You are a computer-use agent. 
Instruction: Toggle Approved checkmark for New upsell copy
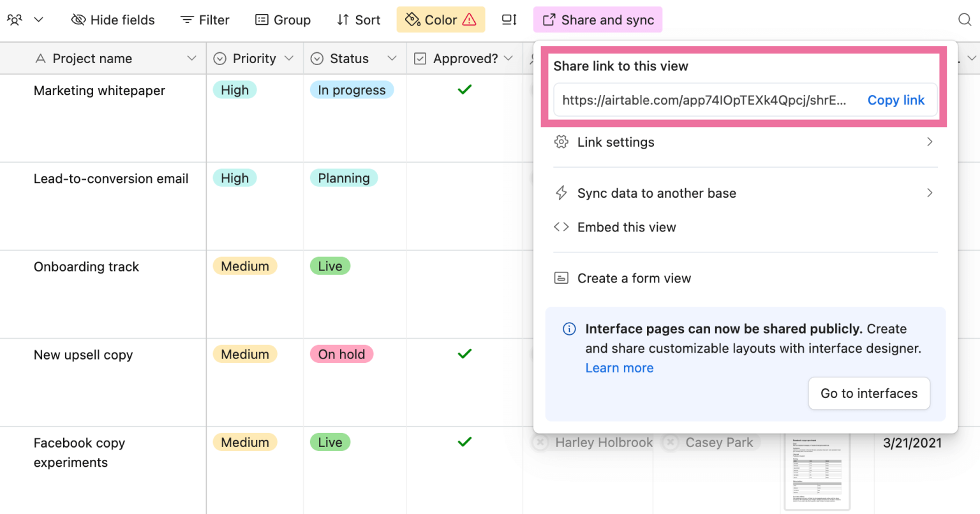[464, 354]
